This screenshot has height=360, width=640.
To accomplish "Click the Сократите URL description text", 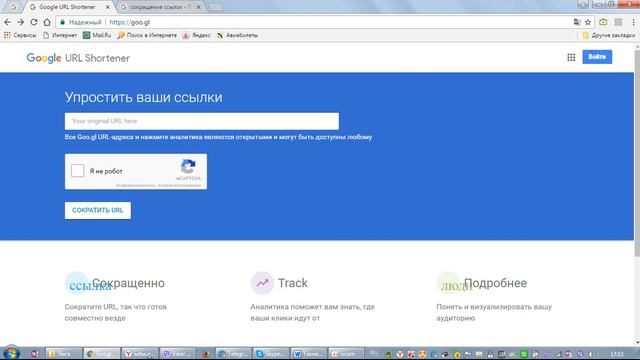I will coord(116,312).
